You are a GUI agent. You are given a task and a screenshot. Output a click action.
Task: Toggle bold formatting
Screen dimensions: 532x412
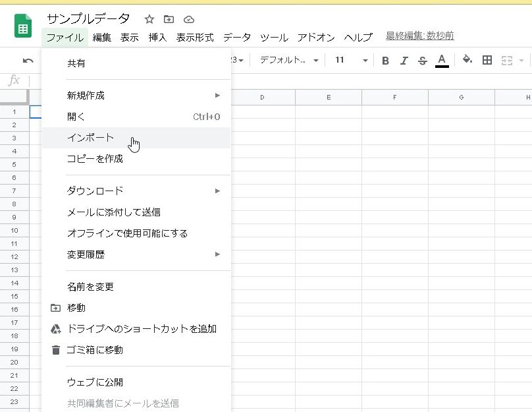tap(385, 61)
